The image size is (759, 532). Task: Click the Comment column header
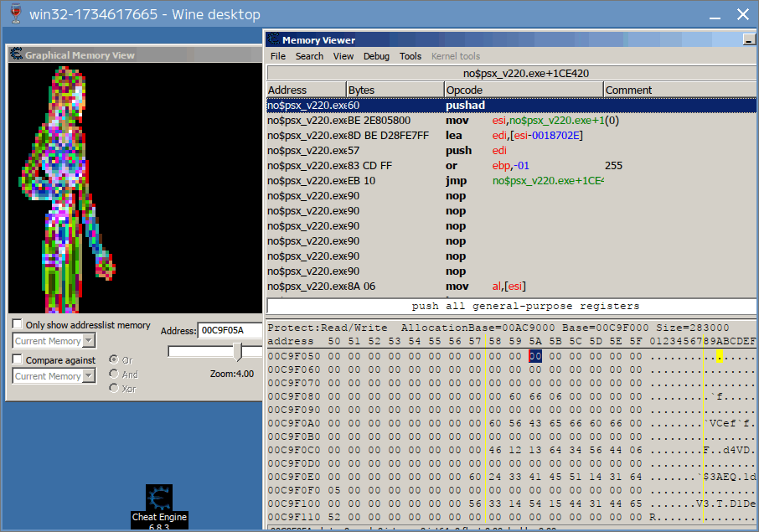click(x=679, y=90)
